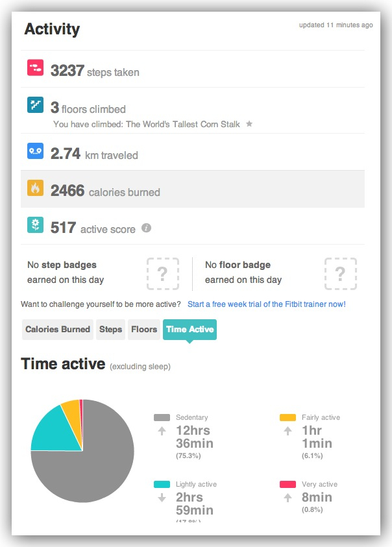The height and width of the screenshot is (547, 392).
Task: Select the Time Active tab
Action: tap(190, 330)
